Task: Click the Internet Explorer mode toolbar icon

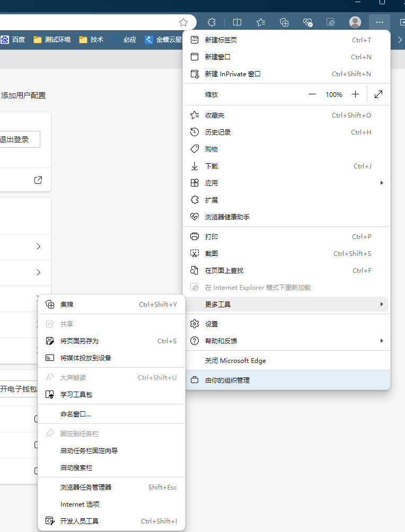Action: (331, 22)
